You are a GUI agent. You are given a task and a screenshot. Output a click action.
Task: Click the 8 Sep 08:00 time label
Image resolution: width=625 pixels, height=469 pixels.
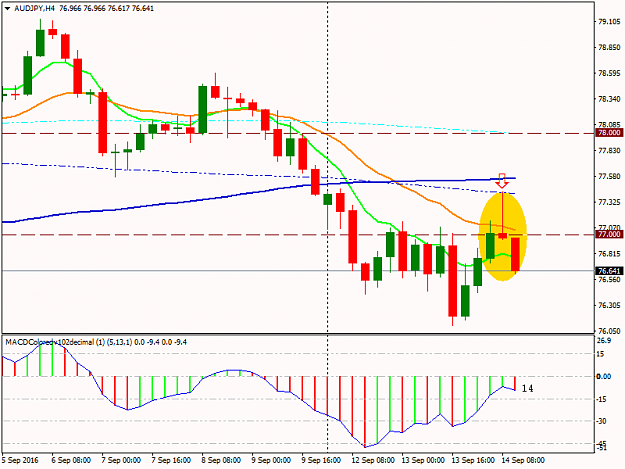[x=221, y=460]
